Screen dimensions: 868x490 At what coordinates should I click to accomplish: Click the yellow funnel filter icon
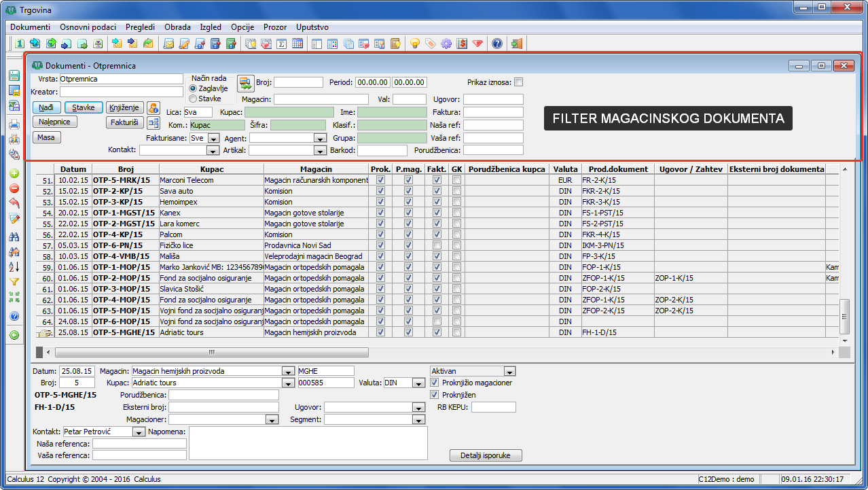(x=14, y=281)
